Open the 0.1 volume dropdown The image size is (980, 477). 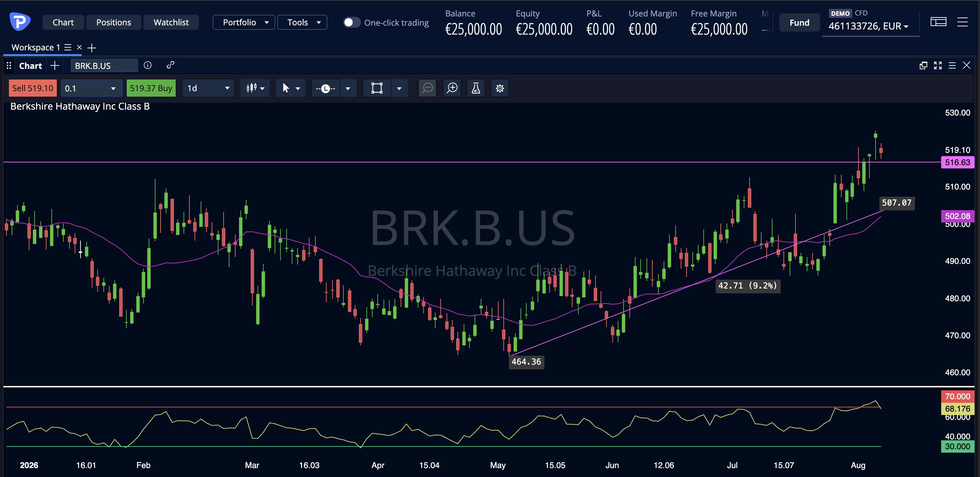pos(91,88)
